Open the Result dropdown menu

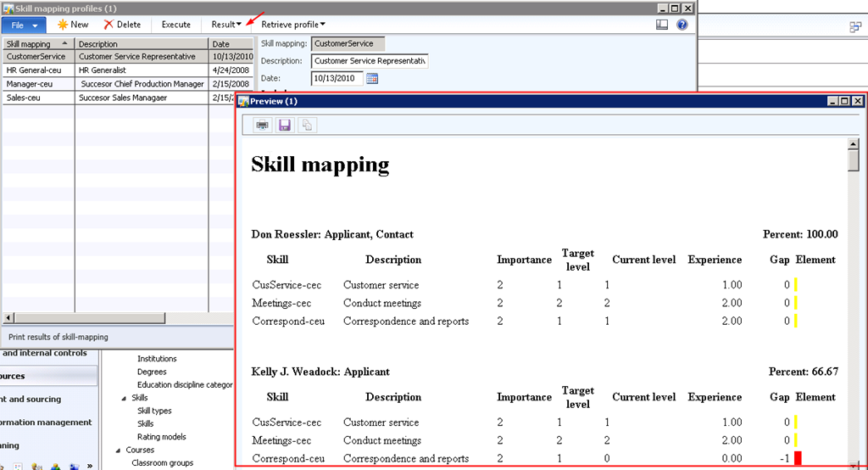(226, 25)
